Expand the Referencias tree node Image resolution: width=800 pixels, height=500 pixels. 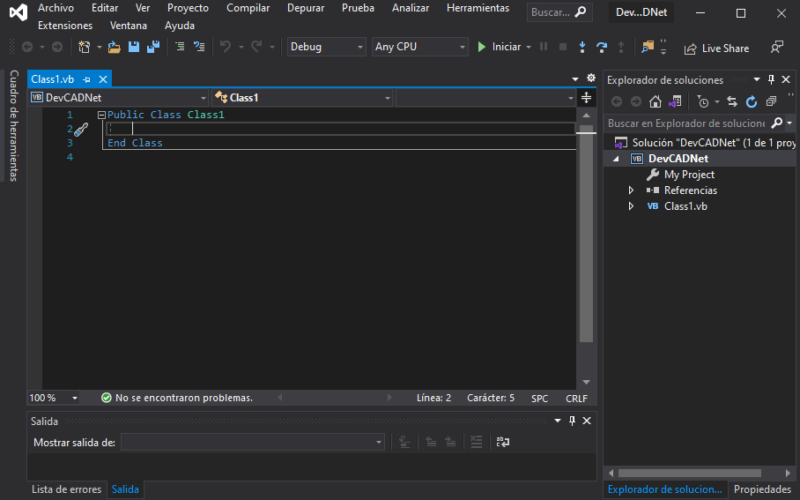click(x=631, y=190)
